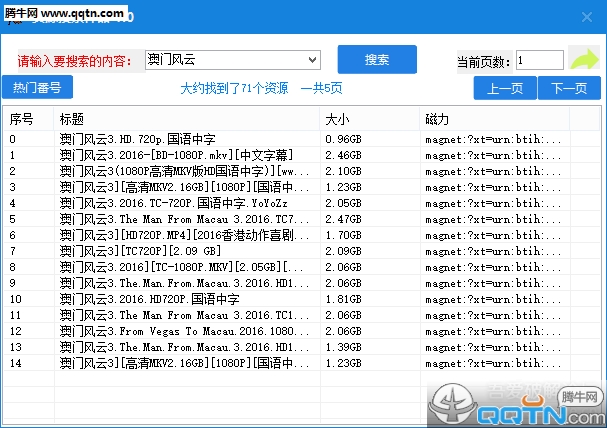This screenshot has height=428, width=607.
Task: Click the 搜索 search button
Action: [x=377, y=59]
